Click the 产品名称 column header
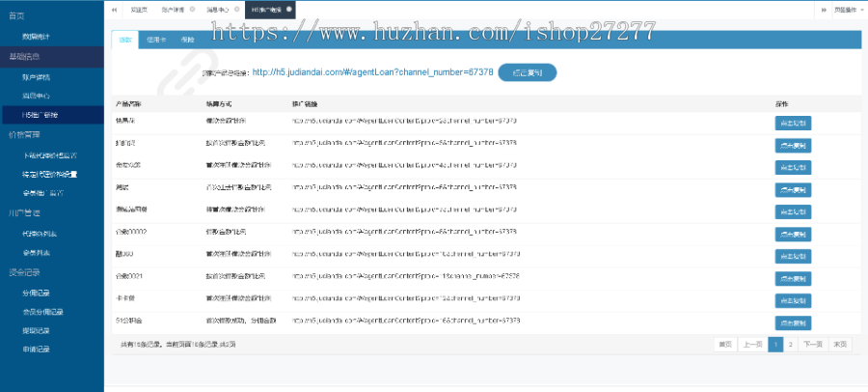The width and height of the screenshot is (868, 392). point(128,104)
